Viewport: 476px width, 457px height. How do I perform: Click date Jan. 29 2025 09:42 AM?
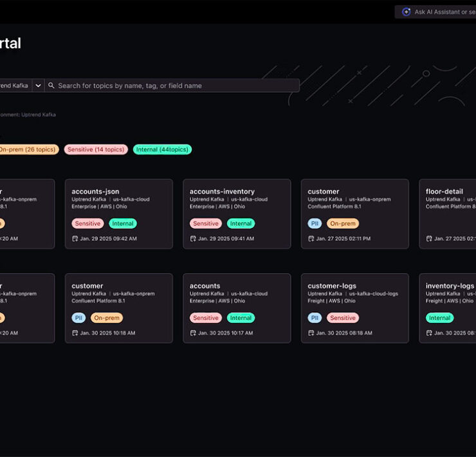pyautogui.click(x=108, y=239)
